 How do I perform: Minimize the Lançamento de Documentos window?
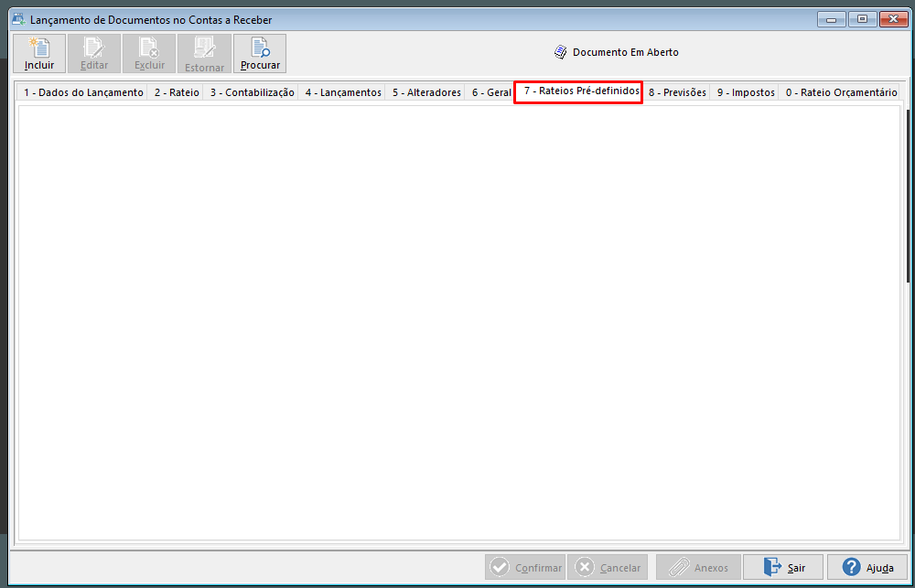point(832,20)
